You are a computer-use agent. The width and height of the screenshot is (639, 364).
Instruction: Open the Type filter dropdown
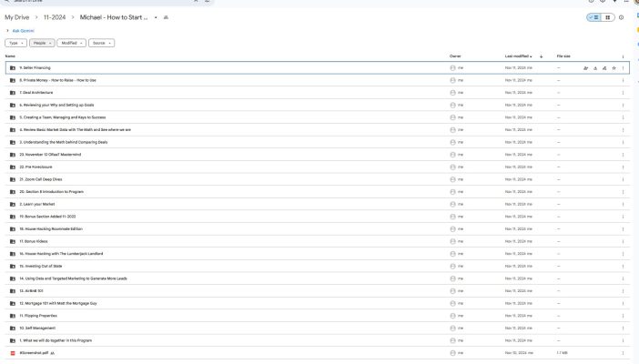16,43
